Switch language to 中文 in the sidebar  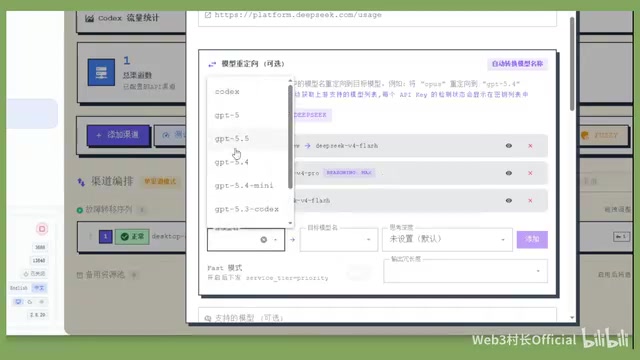(x=39, y=288)
